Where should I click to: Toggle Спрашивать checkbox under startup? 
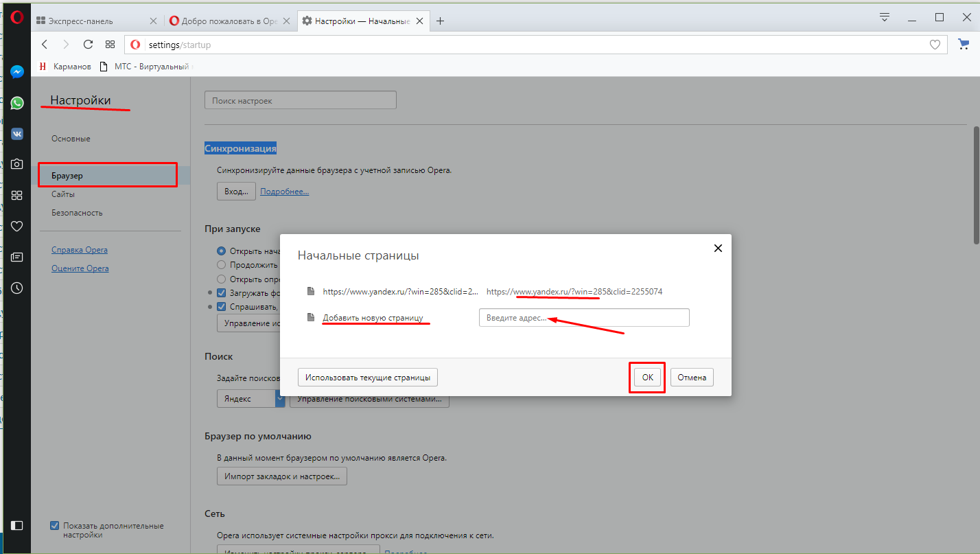click(x=222, y=307)
